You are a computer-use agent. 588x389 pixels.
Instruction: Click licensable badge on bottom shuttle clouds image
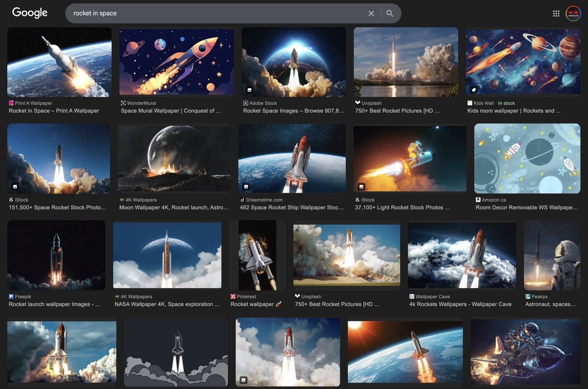point(243,380)
